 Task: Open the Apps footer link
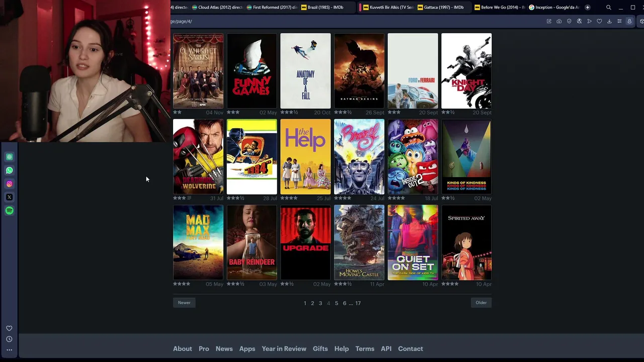(x=247, y=349)
